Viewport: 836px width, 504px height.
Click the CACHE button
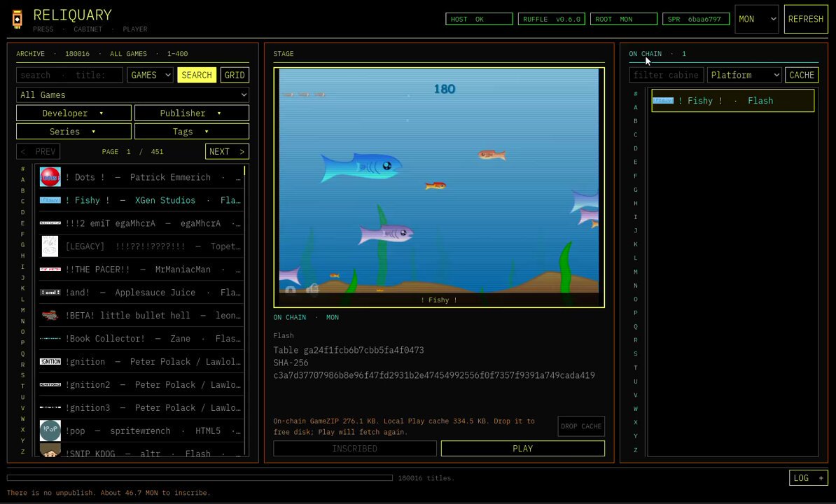802,75
